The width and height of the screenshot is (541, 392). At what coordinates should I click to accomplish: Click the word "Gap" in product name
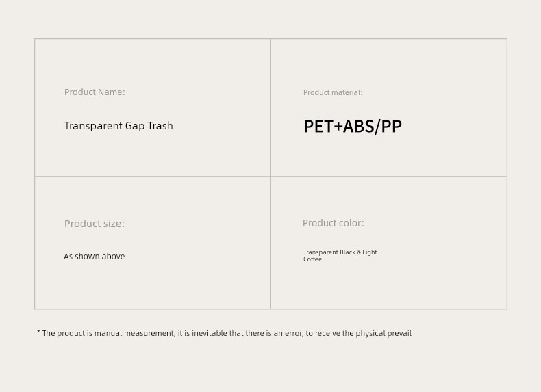tap(134, 126)
